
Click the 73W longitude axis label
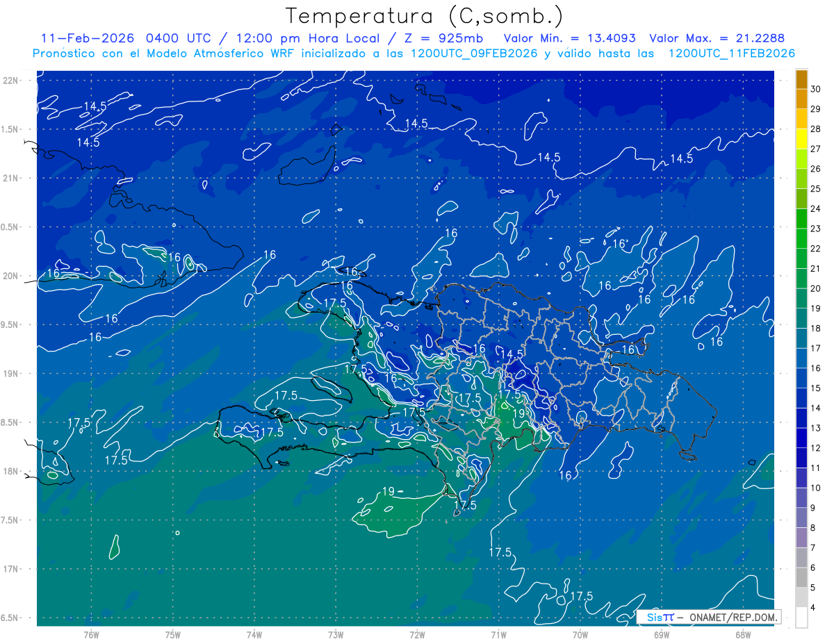coord(336,634)
